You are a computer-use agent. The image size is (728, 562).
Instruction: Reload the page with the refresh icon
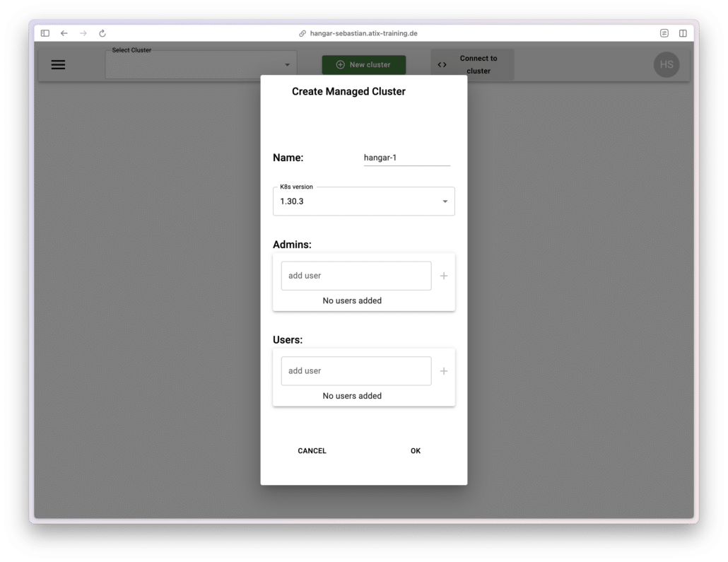(102, 33)
